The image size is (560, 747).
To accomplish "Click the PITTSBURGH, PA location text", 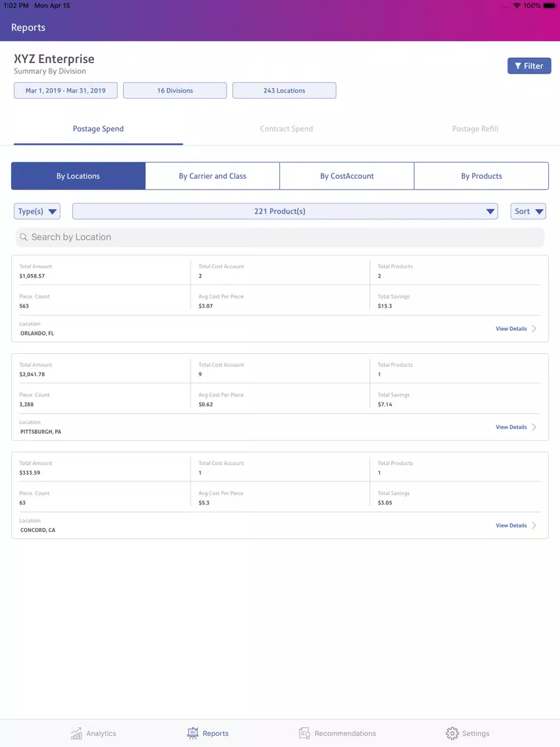I will click(x=41, y=431).
